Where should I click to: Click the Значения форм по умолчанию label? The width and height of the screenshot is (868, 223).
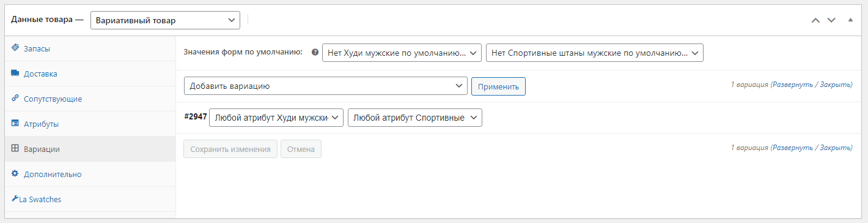243,52
